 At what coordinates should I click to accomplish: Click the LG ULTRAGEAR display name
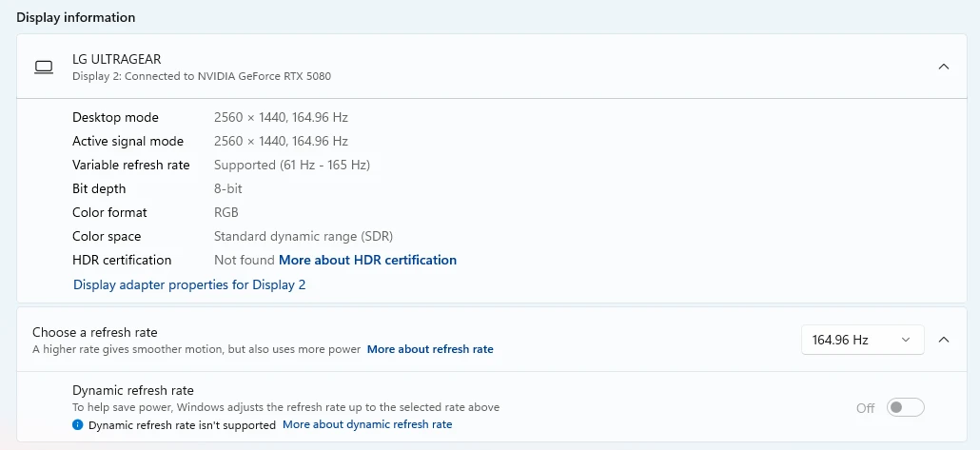(x=117, y=59)
